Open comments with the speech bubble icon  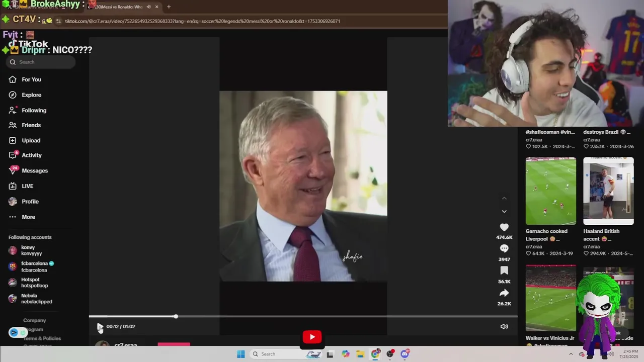click(x=504, y=248)
